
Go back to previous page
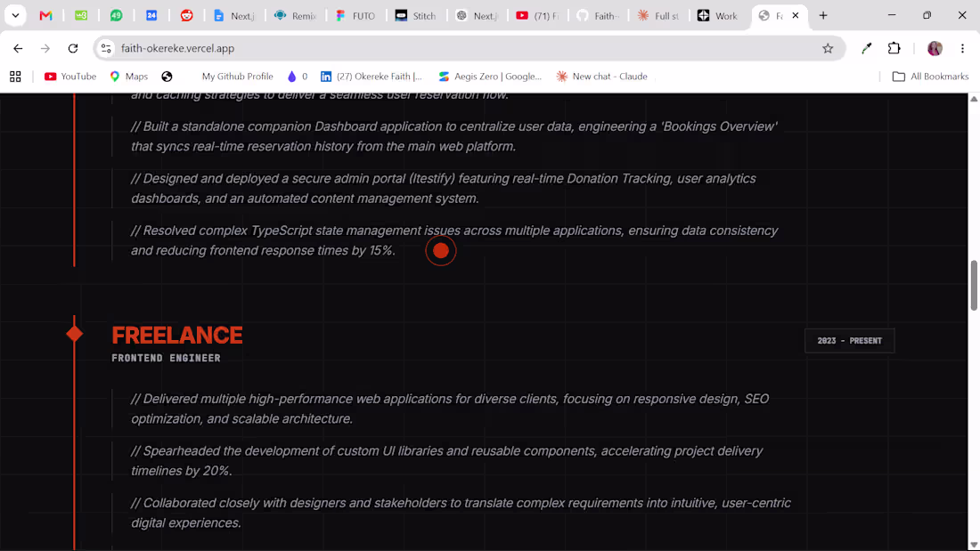[x=18, y=48]
